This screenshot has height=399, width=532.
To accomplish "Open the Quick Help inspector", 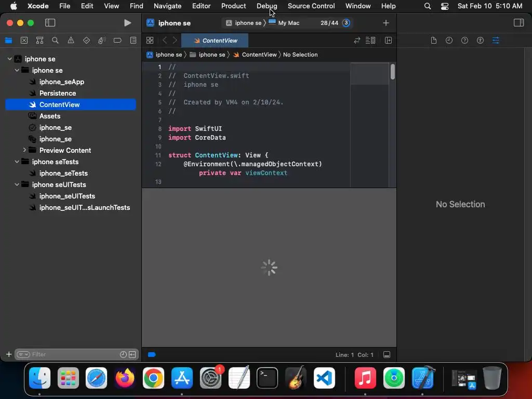I will tap(464, 41).
